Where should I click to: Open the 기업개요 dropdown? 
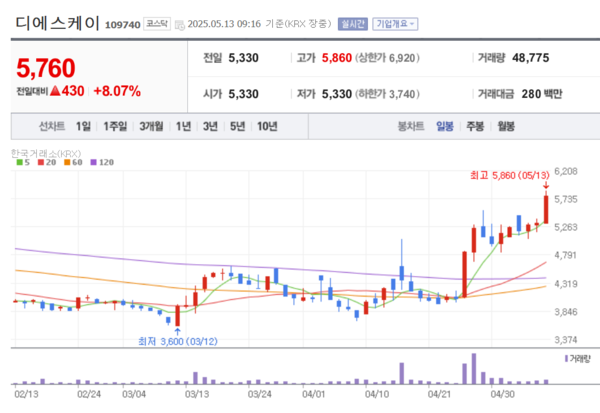point(395,24)
